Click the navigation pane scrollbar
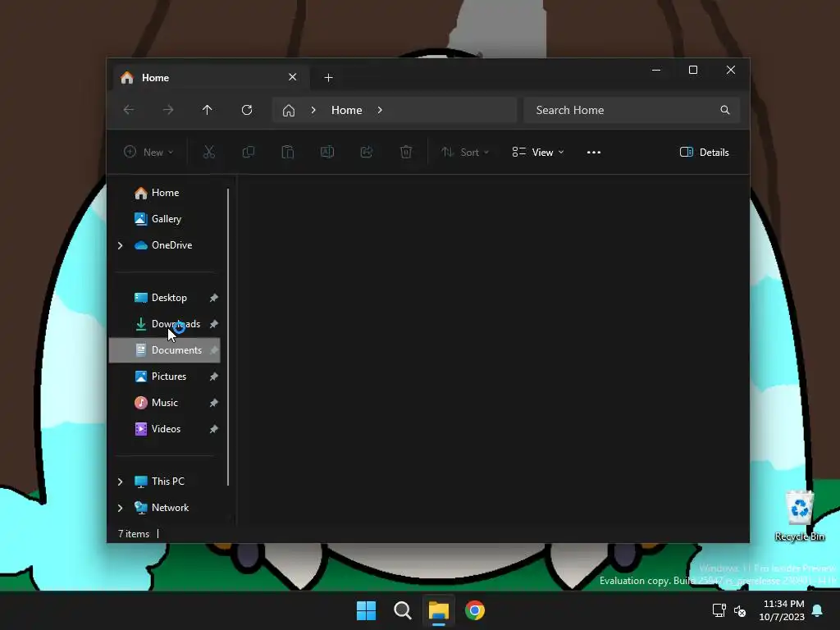Image resolution: width=840 pixels, height=630 pixels. pyautogui.click(x=228, y=337)
